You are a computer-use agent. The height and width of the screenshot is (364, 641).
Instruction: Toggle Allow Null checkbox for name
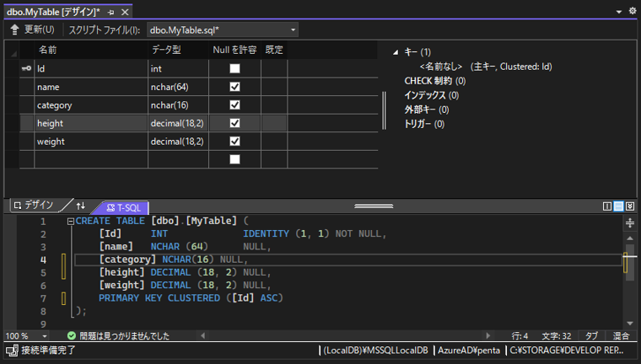point(234,87)
